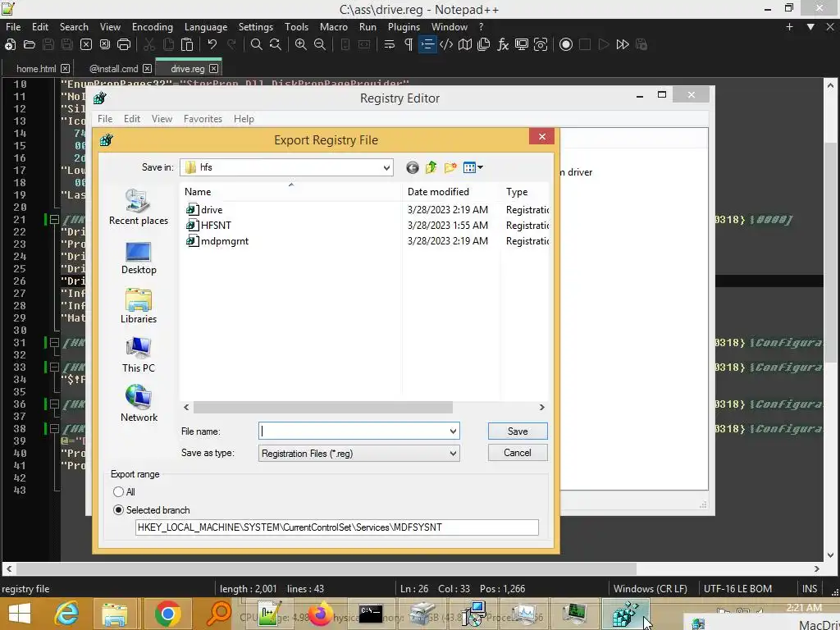The height and width of the screenshot is (630, 840).
Task: Close the current file toolbar icon
Action: pyautogui.click(x=86, y=44)
